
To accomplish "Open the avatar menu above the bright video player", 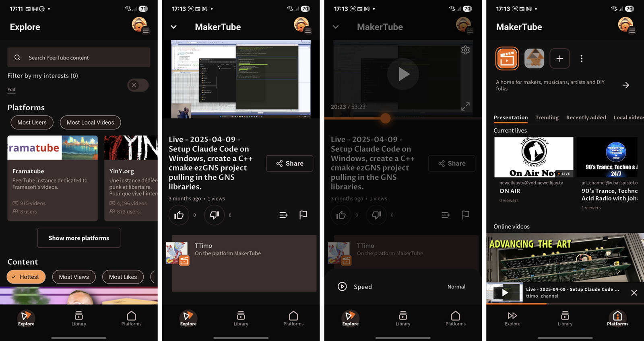I will pyautogui.click(x=302, y=25).
